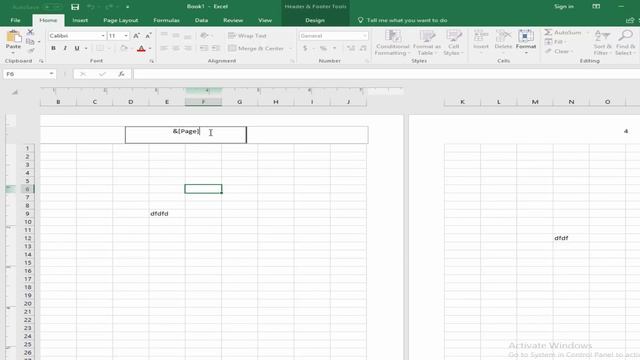Image resolution: width=640 pixels, height=360 pixels.
Task: Toggle Align Right
Action: pyautogui.click(x=188, y=48)
